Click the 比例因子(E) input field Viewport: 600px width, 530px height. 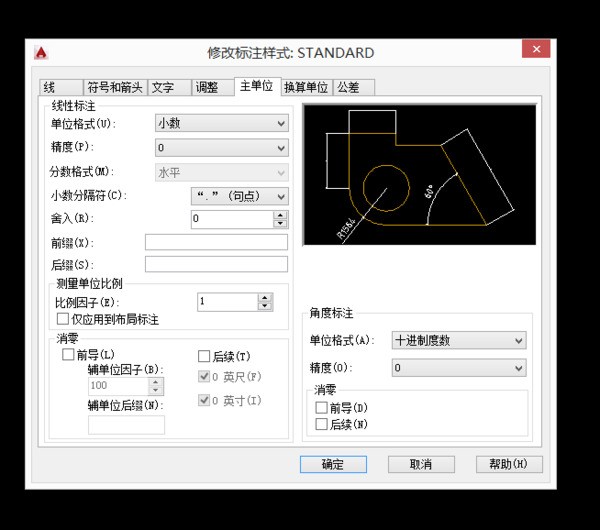228,302
